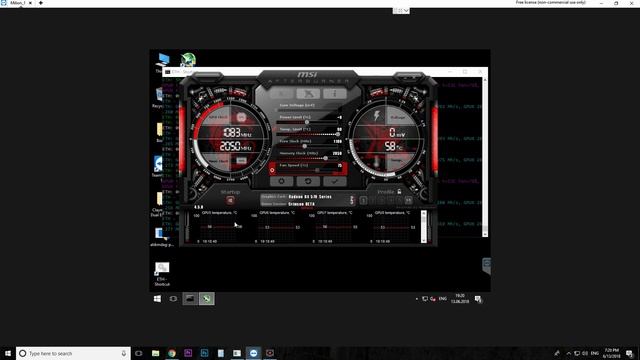Toggle the Fan Speed auto mode icon
This screenshot has height=360, width=640.
click(x=273, y=170)
